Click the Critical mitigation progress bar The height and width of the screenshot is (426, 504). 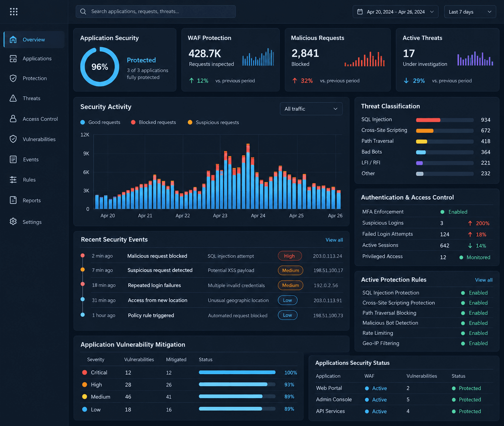coord(237,372)
